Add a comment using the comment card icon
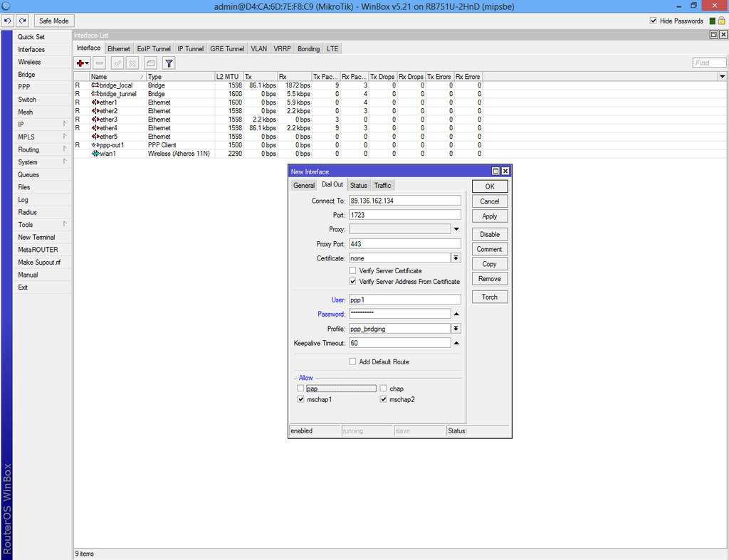 pos(151,63)
